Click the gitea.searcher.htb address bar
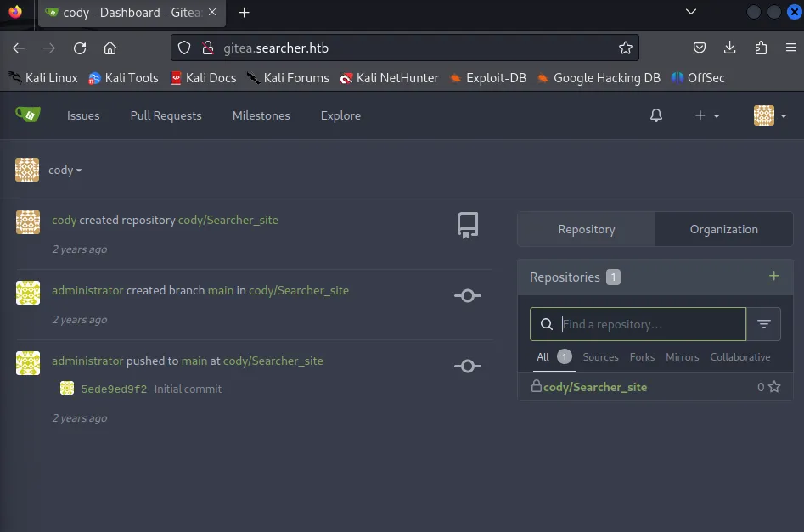 [405, 48]
